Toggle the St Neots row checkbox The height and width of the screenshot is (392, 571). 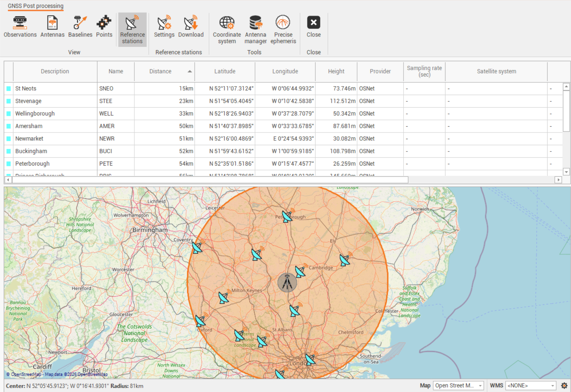[9, 89]
